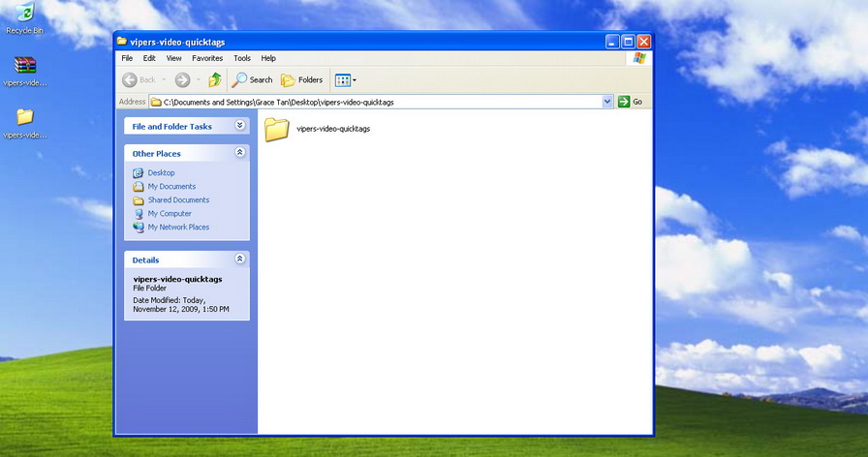868x457 pixels.
Task: Click the Go button
Action: [631, 102]
